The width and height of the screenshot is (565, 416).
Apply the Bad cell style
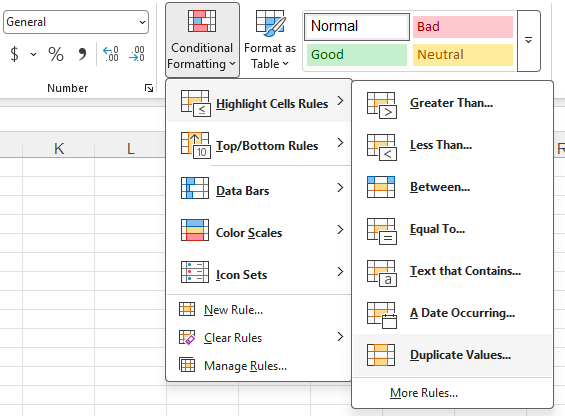[x=463, y=27]
